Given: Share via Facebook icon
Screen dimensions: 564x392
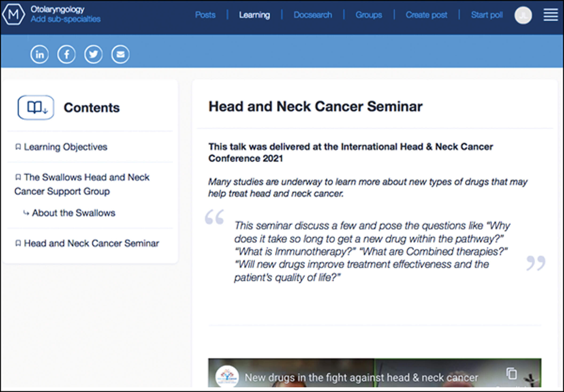Looking at the screenshot, I should [66, 54].
